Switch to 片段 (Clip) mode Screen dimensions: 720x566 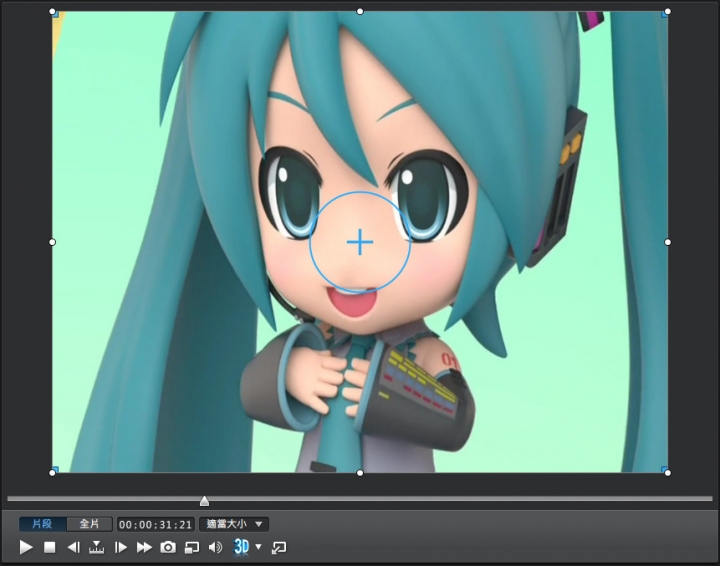click(43, 524)
